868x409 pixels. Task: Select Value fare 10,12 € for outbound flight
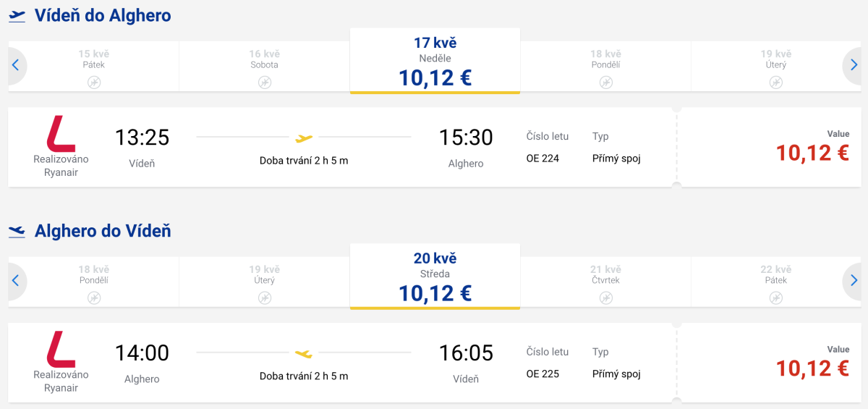point(812,152)
